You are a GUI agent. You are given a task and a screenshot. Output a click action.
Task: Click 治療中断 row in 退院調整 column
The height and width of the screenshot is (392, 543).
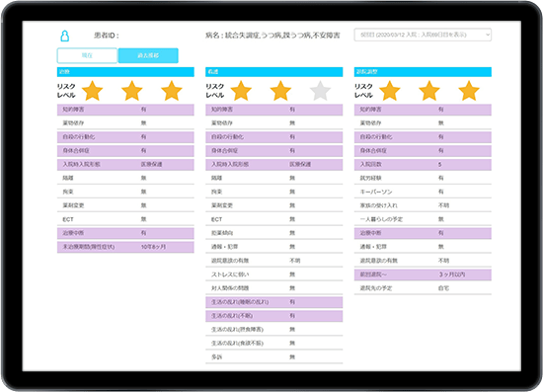[x=423, y=233]
